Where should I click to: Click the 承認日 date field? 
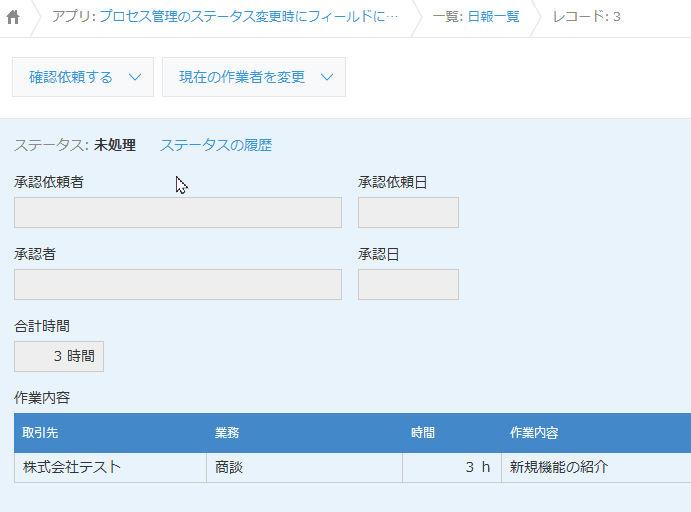408,284
